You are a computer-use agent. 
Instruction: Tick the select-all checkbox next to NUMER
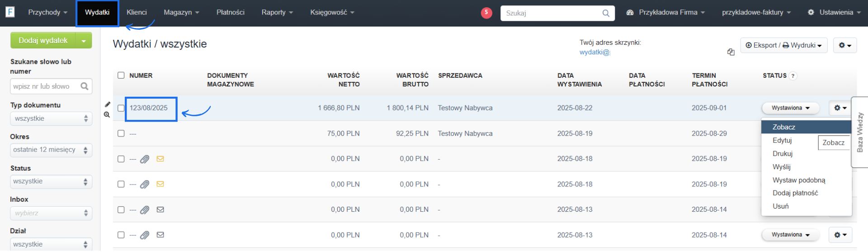pyautogui.click(x=121, y=76)
